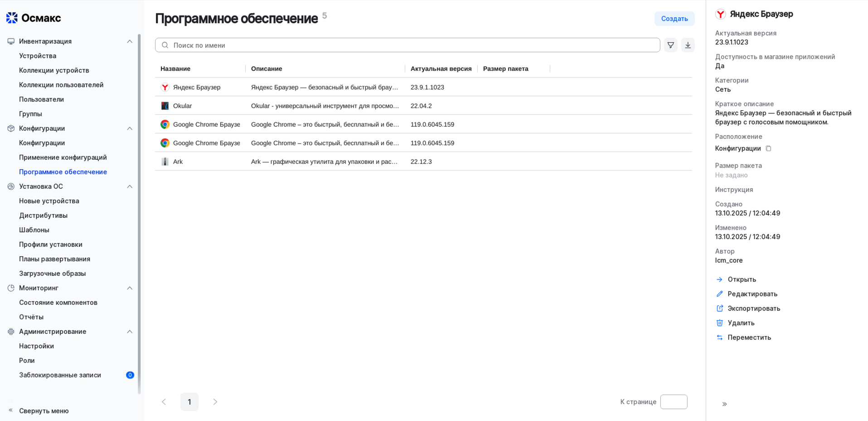Collapse the right details panel via » arrow
The image size is (868, 421).
724,403
